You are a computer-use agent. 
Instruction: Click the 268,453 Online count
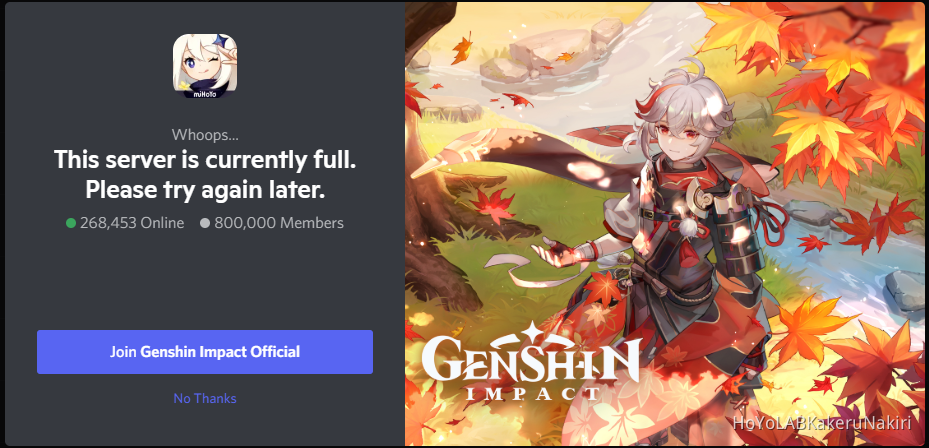[x=132, y=223]
